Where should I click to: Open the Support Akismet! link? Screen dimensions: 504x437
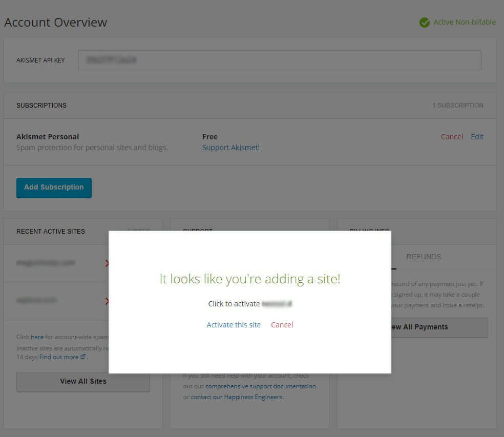[x=231, y=148]
